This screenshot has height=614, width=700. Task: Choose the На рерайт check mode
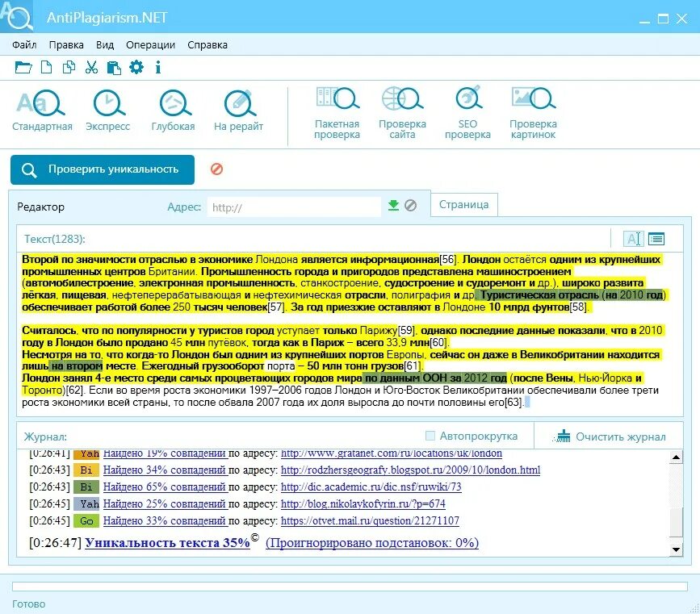click(238, 111)
